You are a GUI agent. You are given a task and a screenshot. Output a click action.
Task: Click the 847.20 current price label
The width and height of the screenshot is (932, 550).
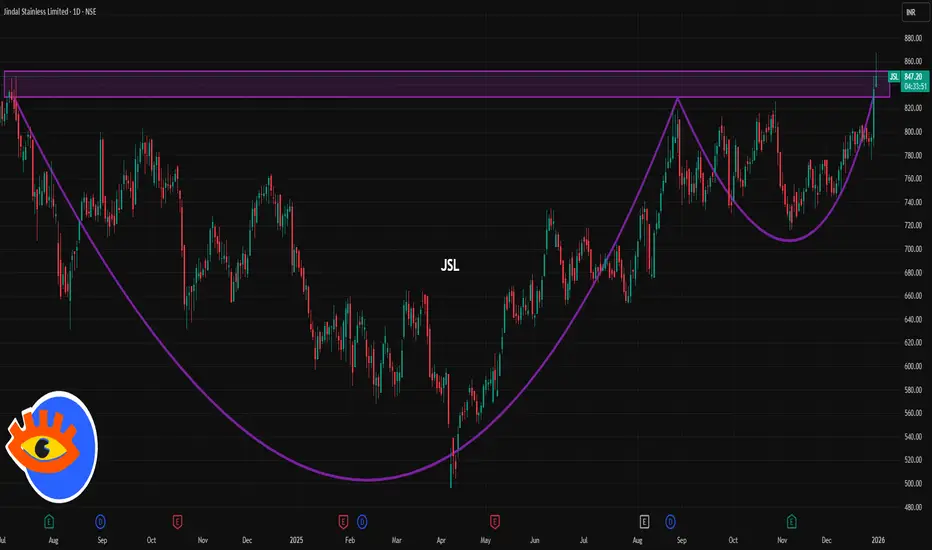914,77
